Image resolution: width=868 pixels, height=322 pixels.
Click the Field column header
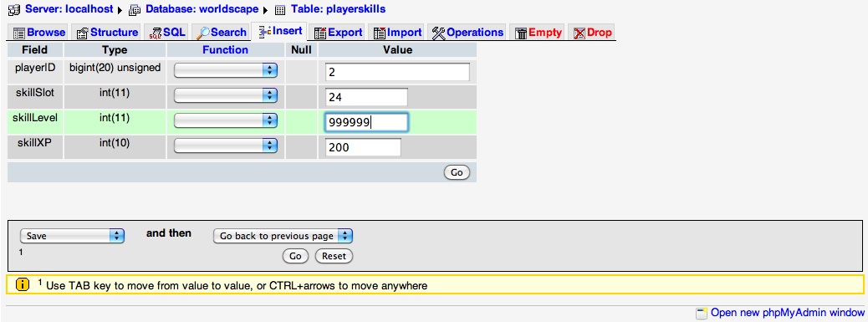coord(35,50)
